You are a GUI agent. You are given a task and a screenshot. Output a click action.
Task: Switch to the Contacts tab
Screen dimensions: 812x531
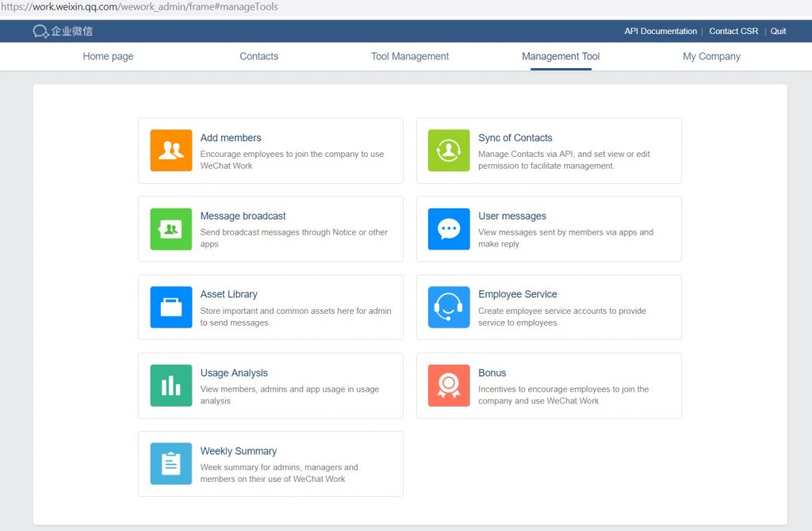point(259,56)
